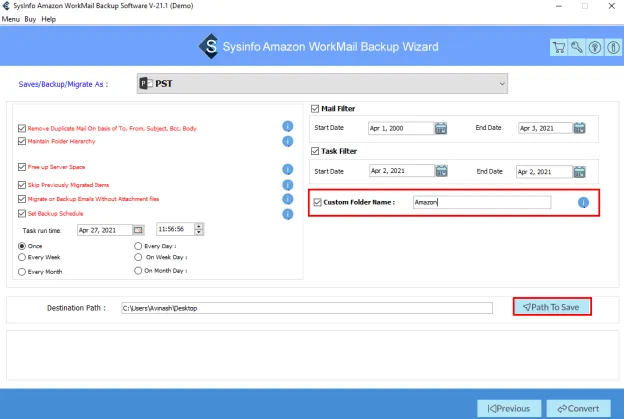
Task: Open the Task run time date picker
Action: point(139,230)
